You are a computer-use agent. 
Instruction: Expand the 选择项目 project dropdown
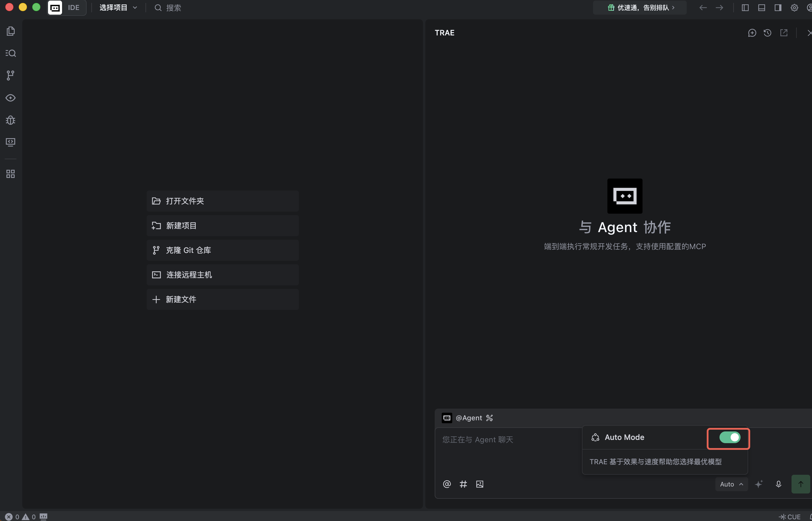coord(118,7)
